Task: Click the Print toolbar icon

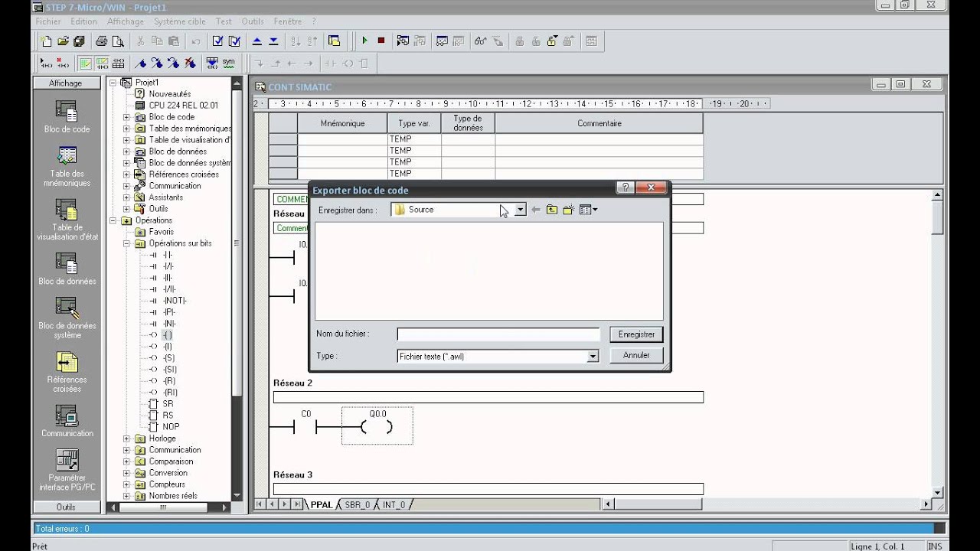Action: pyautogui.click(x=101, y=41)
